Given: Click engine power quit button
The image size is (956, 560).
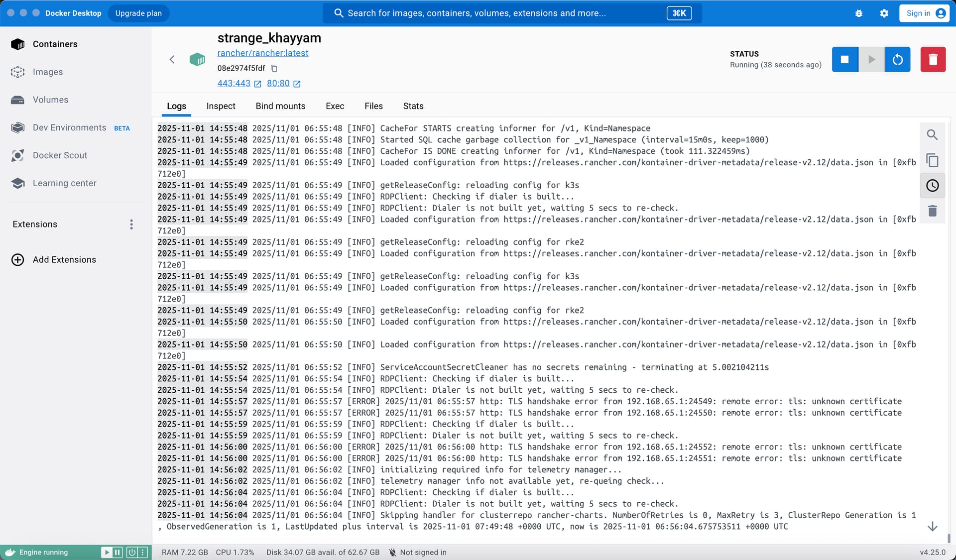Looking at the screenshot, I should pos(132,552).
